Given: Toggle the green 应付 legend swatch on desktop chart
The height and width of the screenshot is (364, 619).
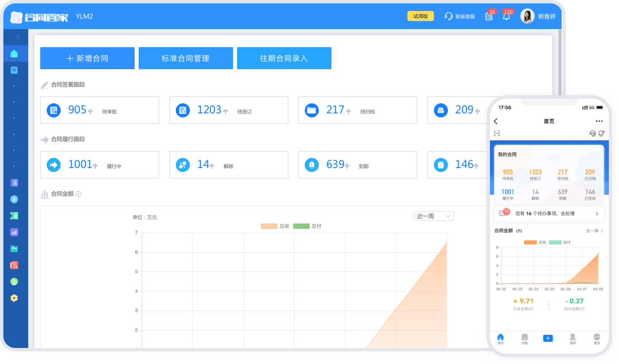Looking at the screenshot, I should tap(301, 226).
